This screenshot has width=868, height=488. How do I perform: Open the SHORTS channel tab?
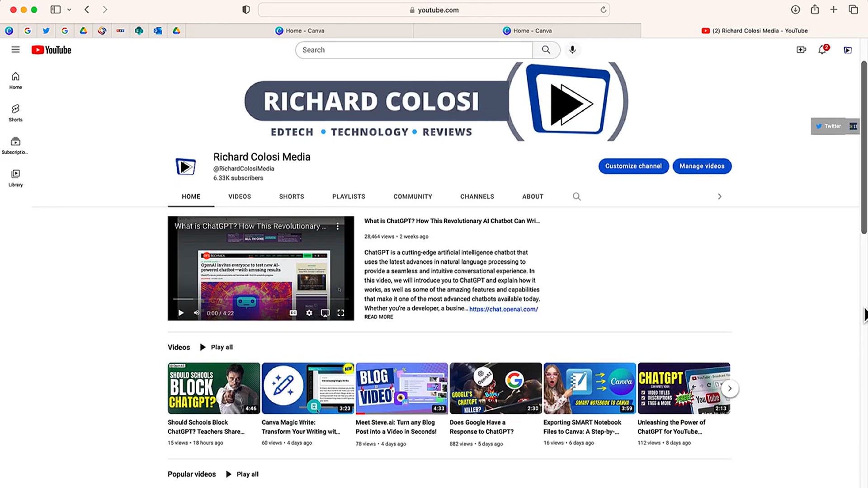[x=292, y=197]
